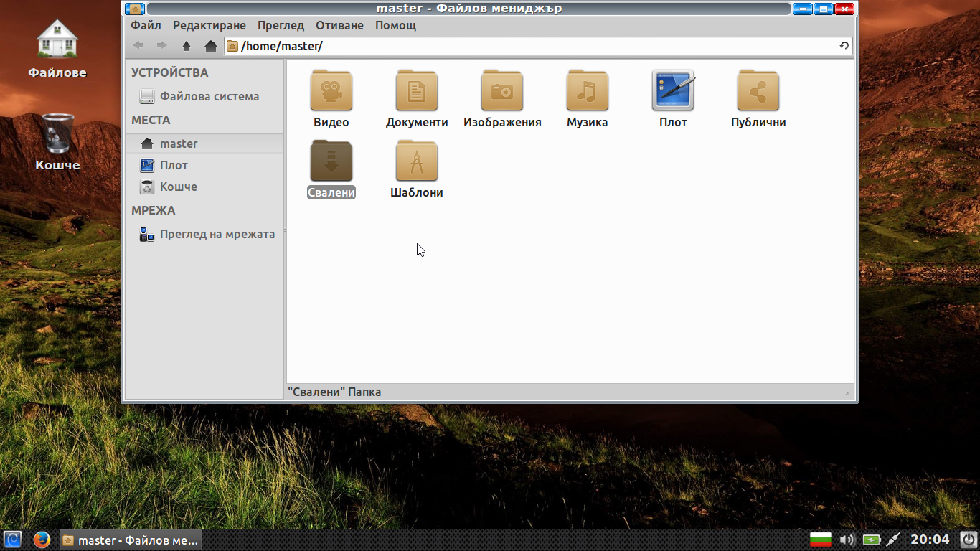Go to parent folder with up arrow
This screenshot has width=980, height=551.
pyautogui.click(x=187, y=46)
